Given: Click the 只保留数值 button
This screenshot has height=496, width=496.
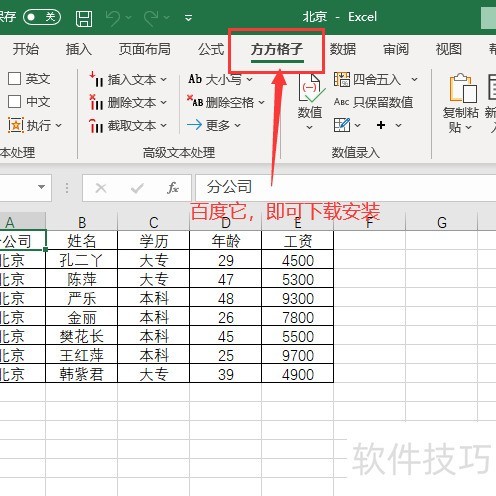Looking at the screenshot, I should (373, 102).
